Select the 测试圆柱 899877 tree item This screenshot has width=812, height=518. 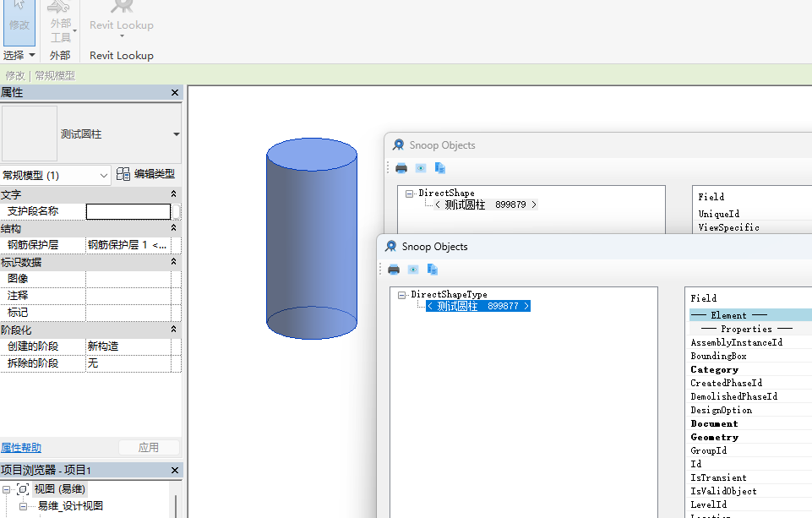click(478, 306)
